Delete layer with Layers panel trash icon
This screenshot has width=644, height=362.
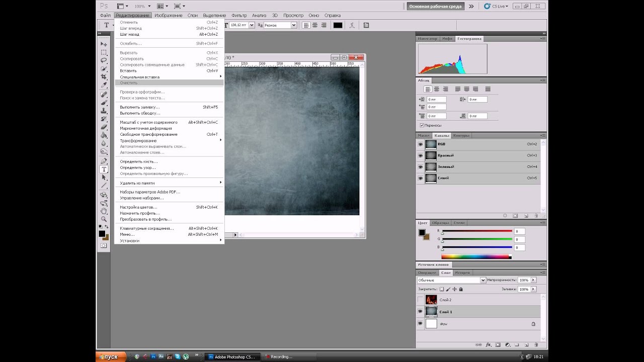pos(536,345)
